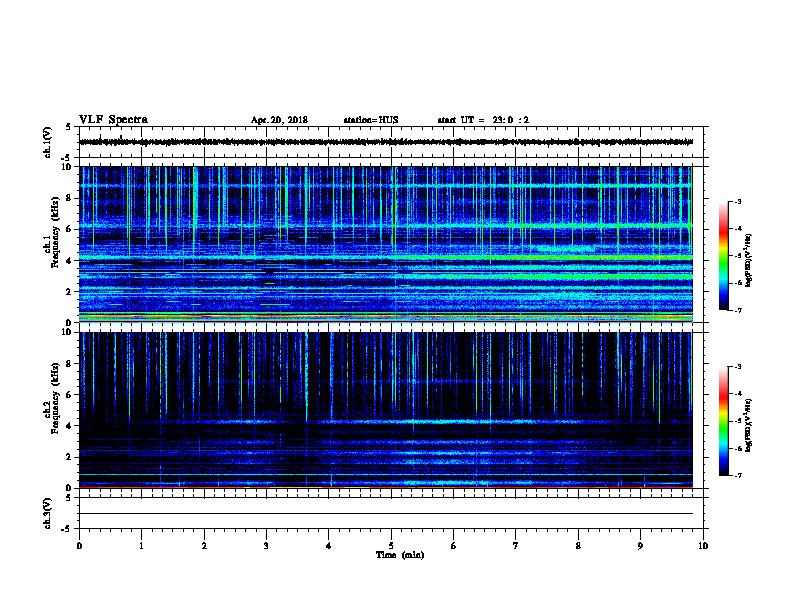The image size is (792, 612).
Task: Click the "VLF Spectra" plot title
Action: coord(113,119)
